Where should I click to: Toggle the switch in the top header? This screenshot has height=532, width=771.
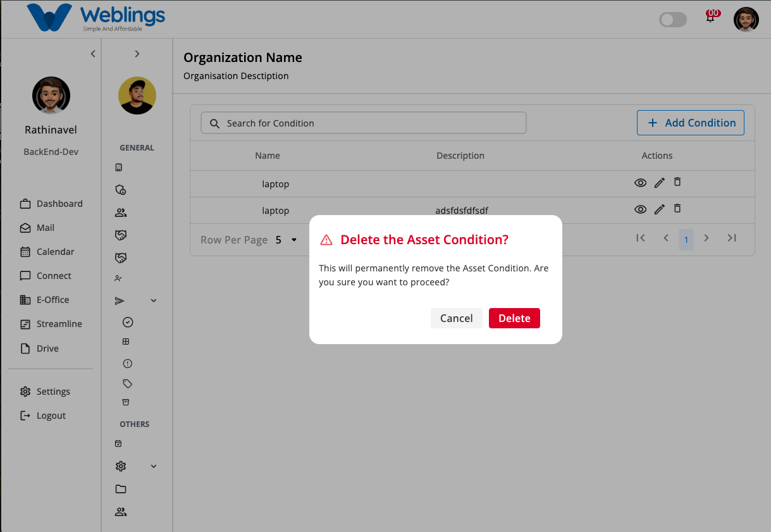(x=673, y=20)
